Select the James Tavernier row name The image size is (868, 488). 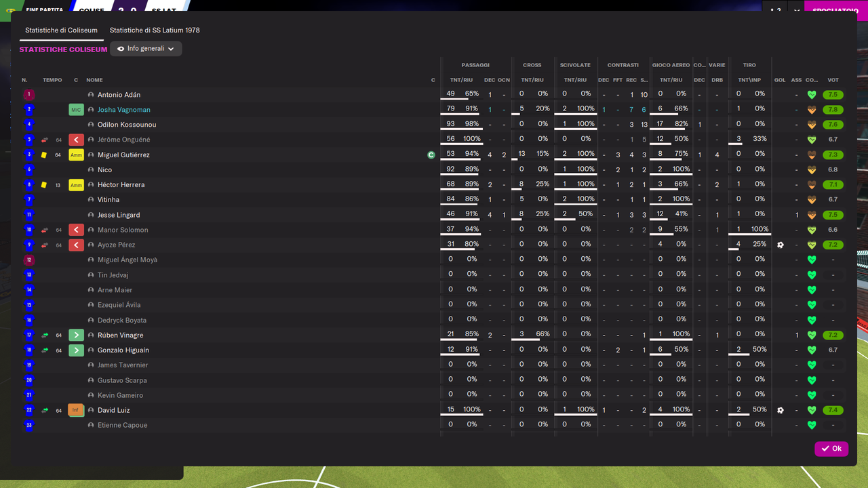[x=123, y=365]
